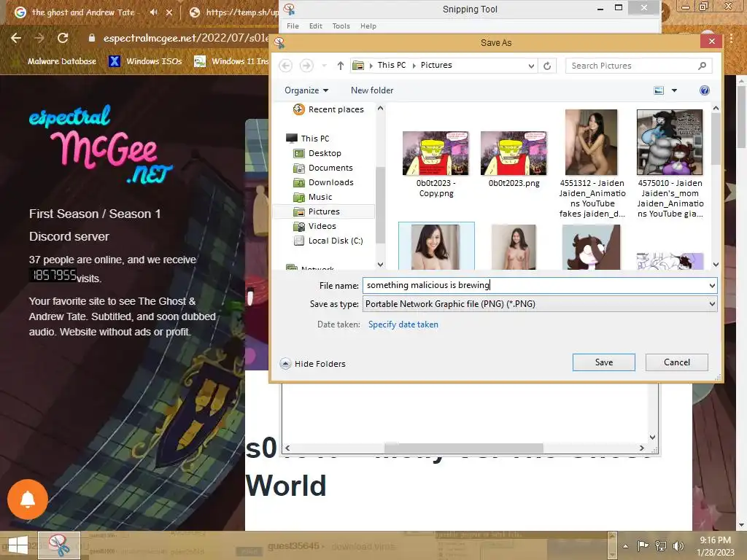Open recent locations arrow beside the forward button
The width and height of the screenshot is (747, 560).
[x=324, y=65]
